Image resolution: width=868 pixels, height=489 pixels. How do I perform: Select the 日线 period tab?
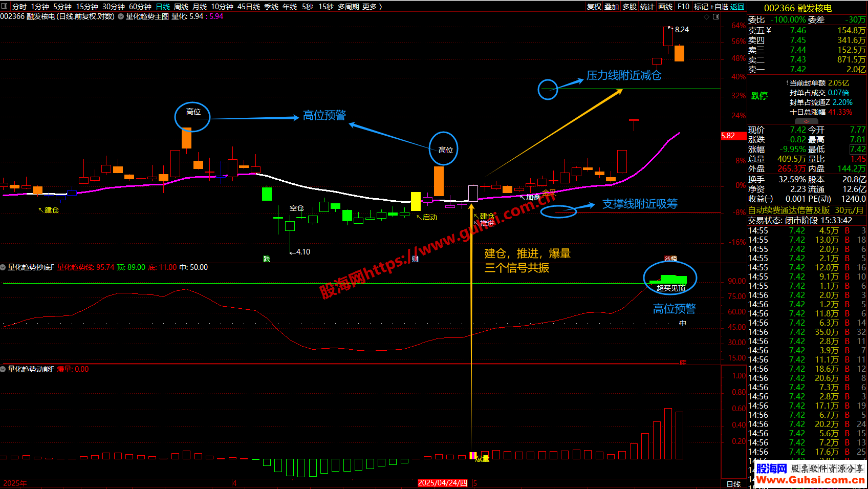163,7
